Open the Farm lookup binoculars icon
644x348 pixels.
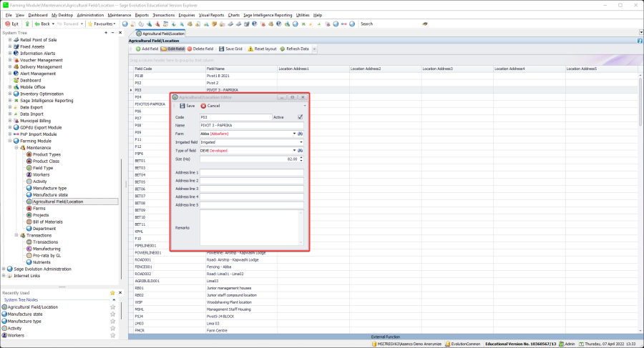coord(301,134)
